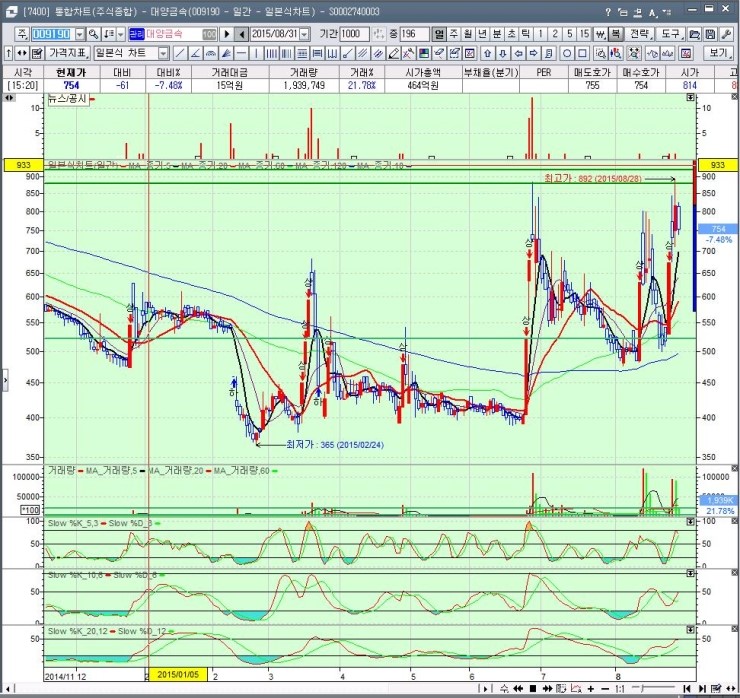Open the sort list dropdown arrow
The width and height of the screenshot is (740, 698).
pos(120,34)
